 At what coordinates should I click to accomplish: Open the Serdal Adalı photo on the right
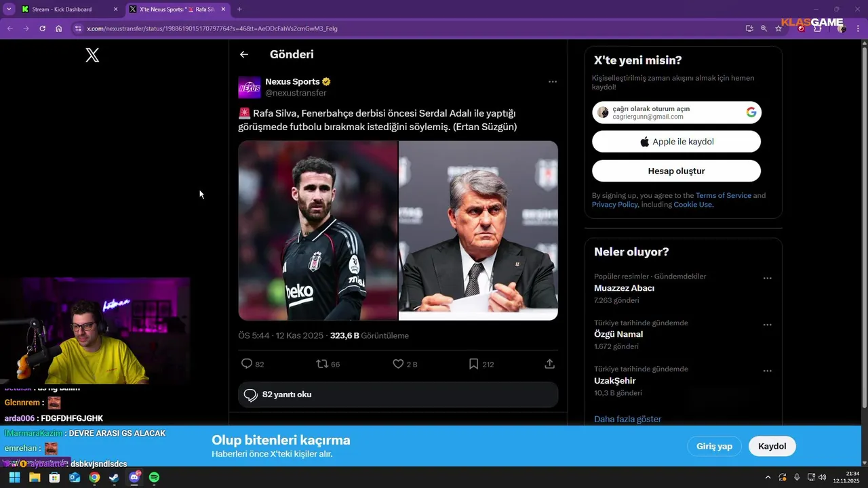coord(478,230)
